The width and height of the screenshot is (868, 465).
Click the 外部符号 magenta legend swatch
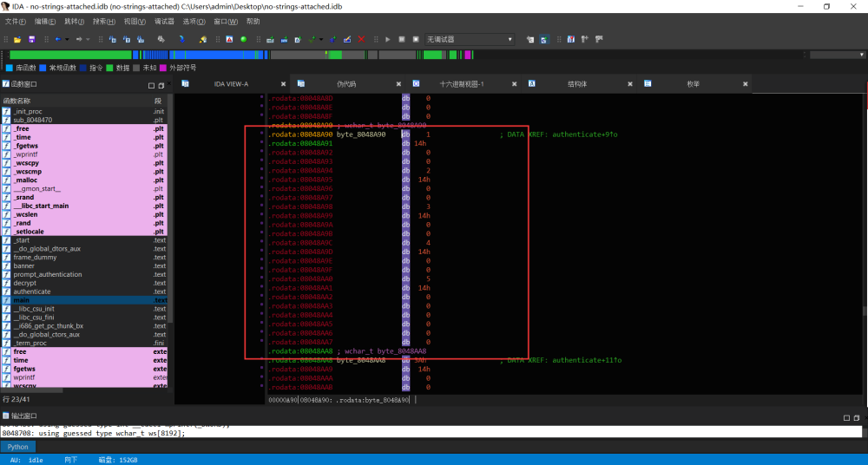(x=163, y=68)
